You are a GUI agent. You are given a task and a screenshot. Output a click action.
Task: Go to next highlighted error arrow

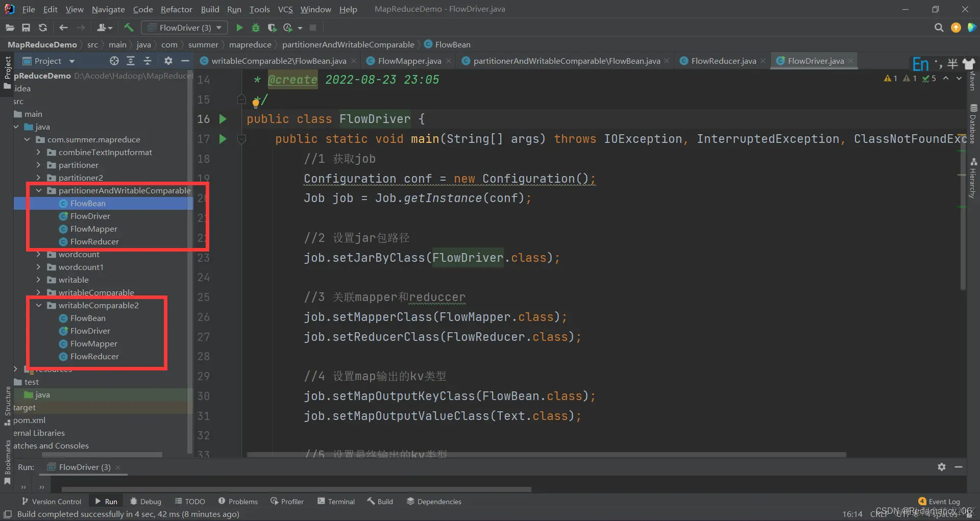click(x=959, y=78)
